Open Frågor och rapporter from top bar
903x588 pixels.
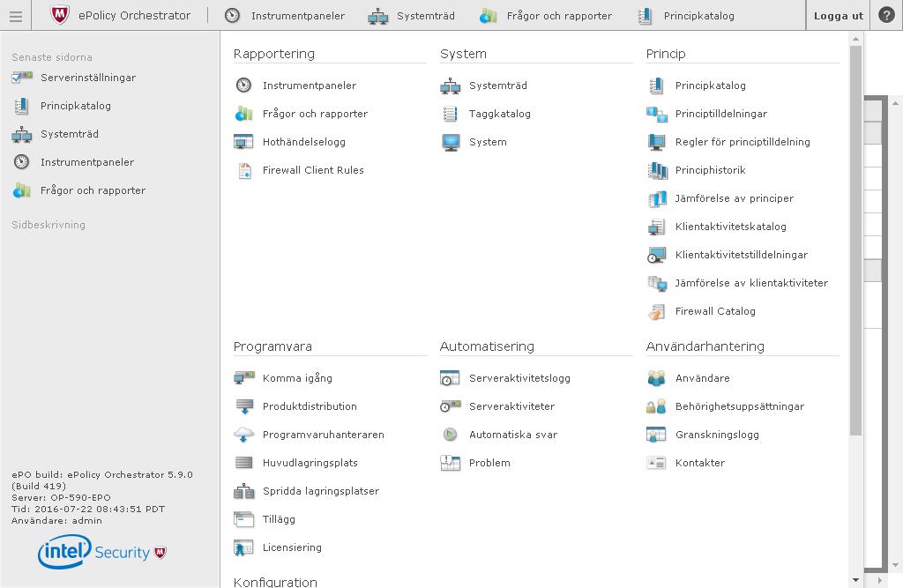click(x=559, y=16)
